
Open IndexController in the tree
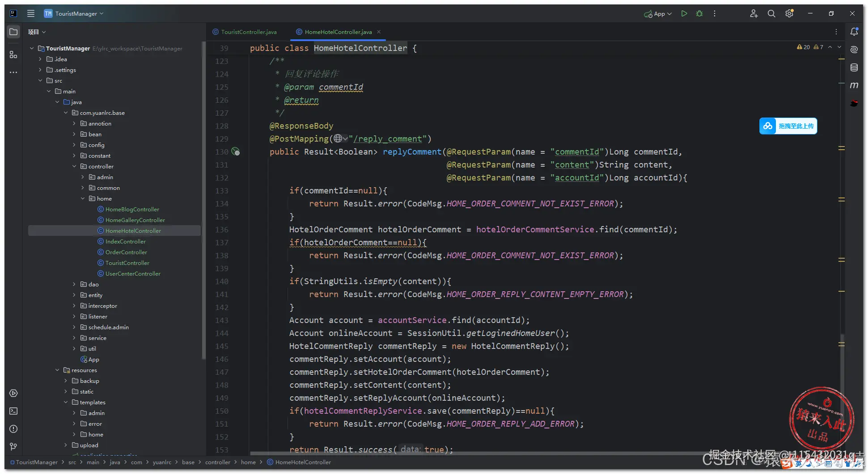pyautogui.click(x=126, y=241)
